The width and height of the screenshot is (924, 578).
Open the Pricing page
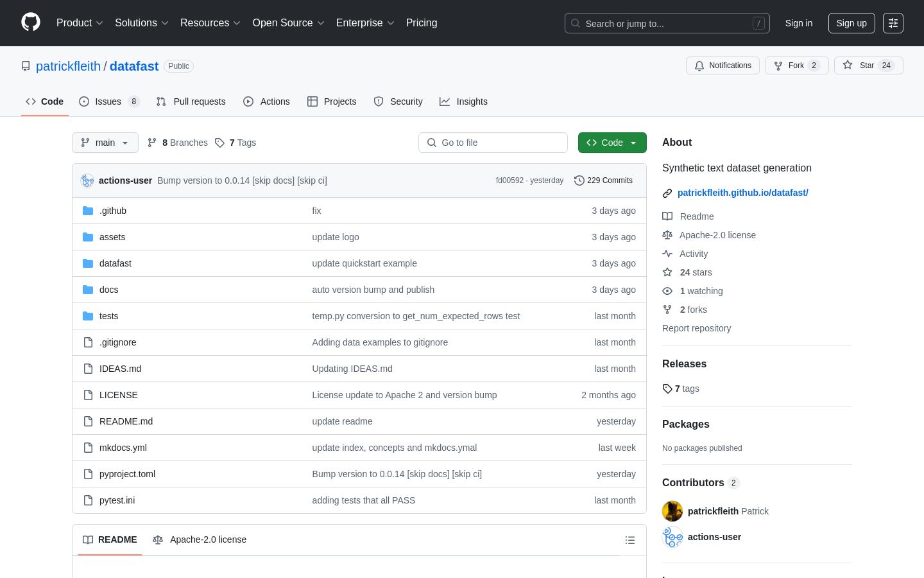click(422, 23)
